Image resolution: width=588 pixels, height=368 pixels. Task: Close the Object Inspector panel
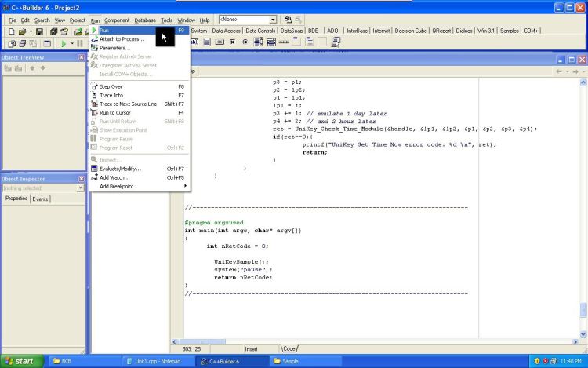point(82,179)
